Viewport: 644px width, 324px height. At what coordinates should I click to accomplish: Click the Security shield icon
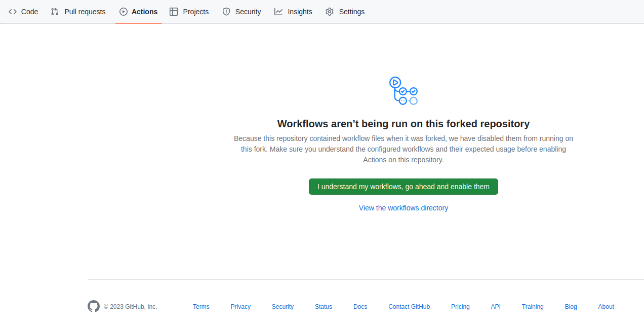(x=226, y=12)
